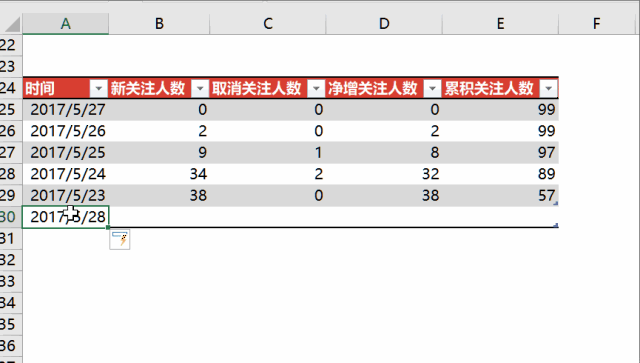
Task: Select column A header
Action: 66,24
